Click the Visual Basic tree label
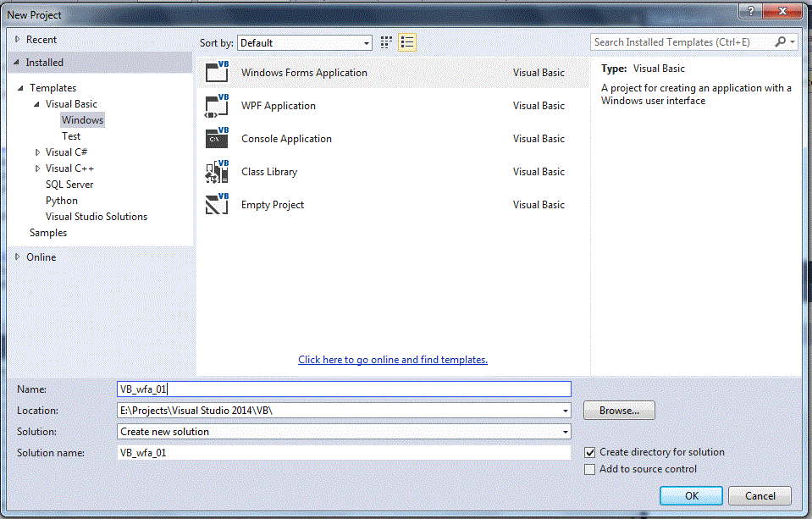Image resolution: width=812 pixels, height=519 pixels. click(71, 104)
